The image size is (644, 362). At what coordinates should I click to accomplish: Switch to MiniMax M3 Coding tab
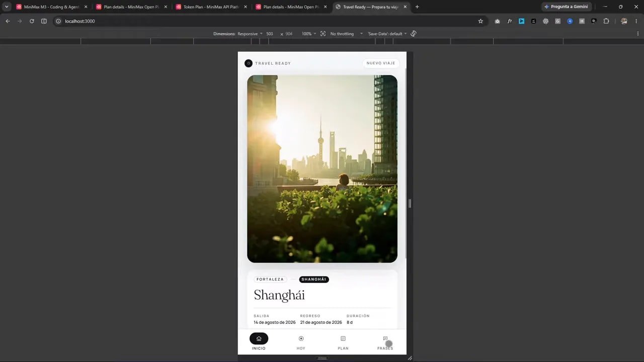tap(52, 7)
